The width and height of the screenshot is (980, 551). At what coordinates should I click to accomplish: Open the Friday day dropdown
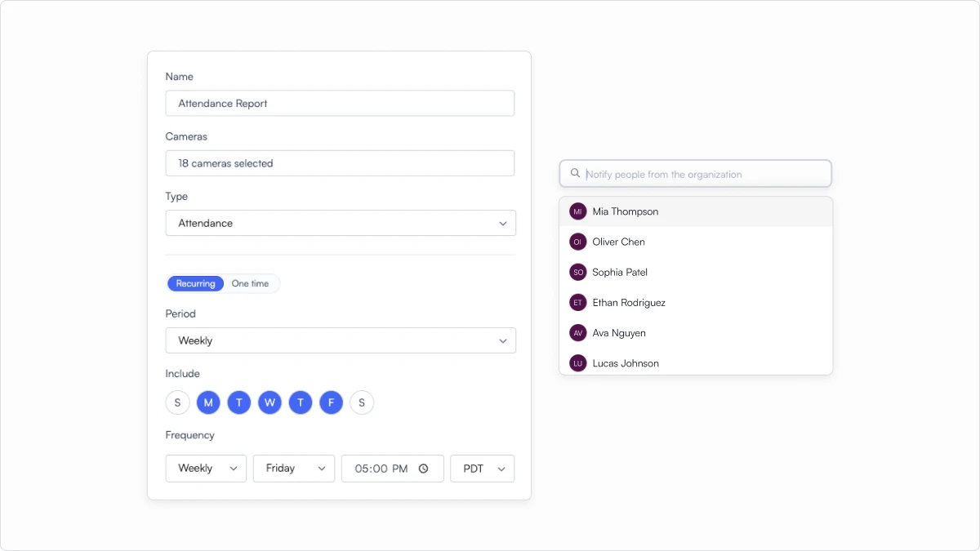coord(294,469)
